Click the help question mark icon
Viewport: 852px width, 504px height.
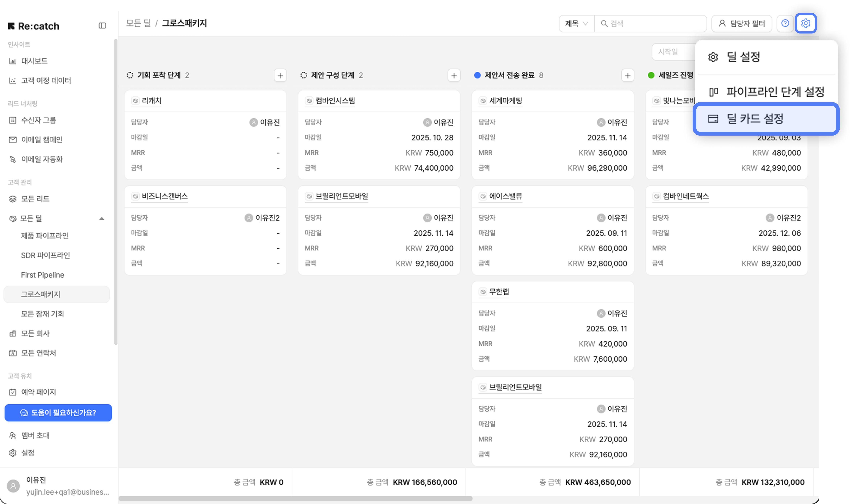pyautogui.click(x=785, y=23)
